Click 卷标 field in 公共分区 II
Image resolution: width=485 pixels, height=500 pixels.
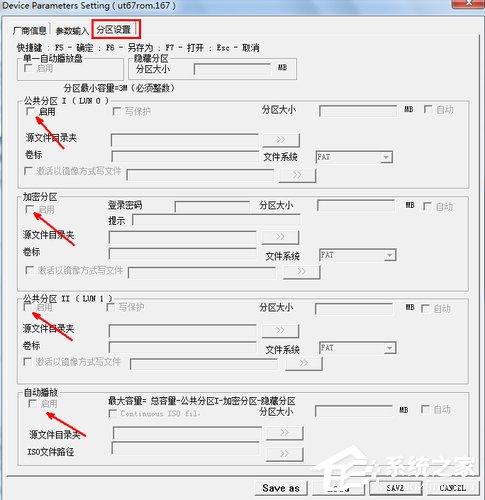[183, 347]
